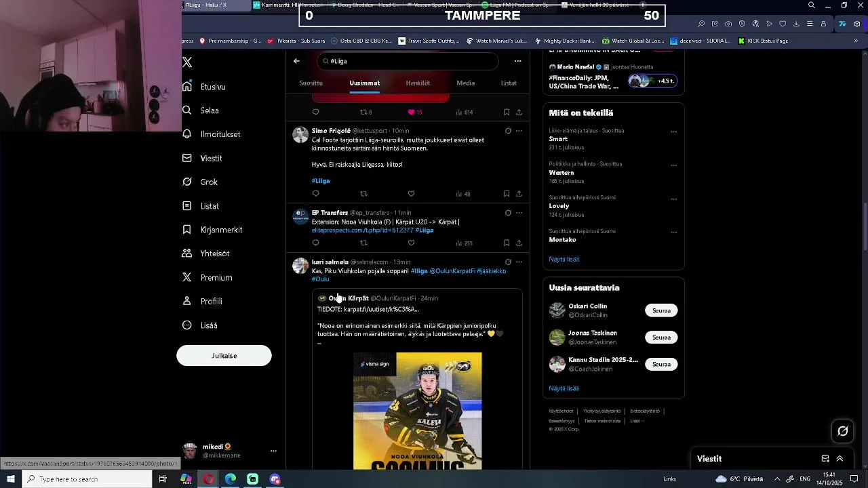This screenshot has height=488, width=868.
Task: Open the #jääkiekko hashtag
Action: click(x=492, y=271)
